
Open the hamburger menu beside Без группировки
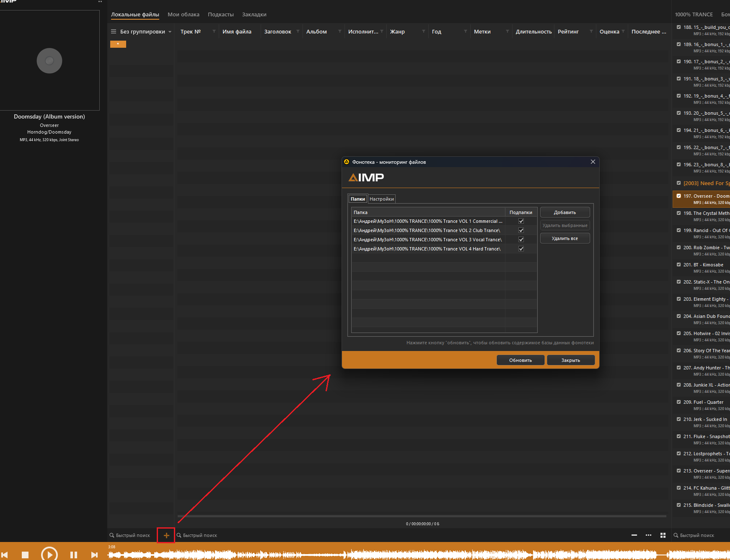click(113, 32)
